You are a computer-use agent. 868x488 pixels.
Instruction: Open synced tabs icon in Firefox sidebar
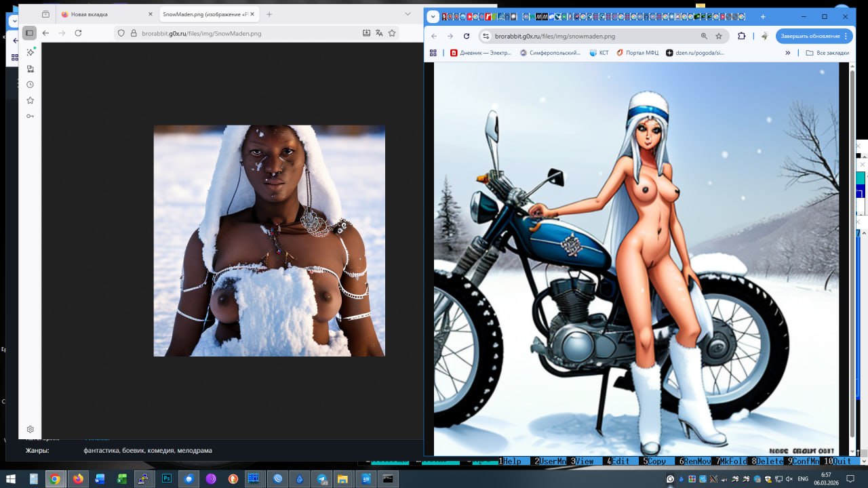(x=30, y=68)
